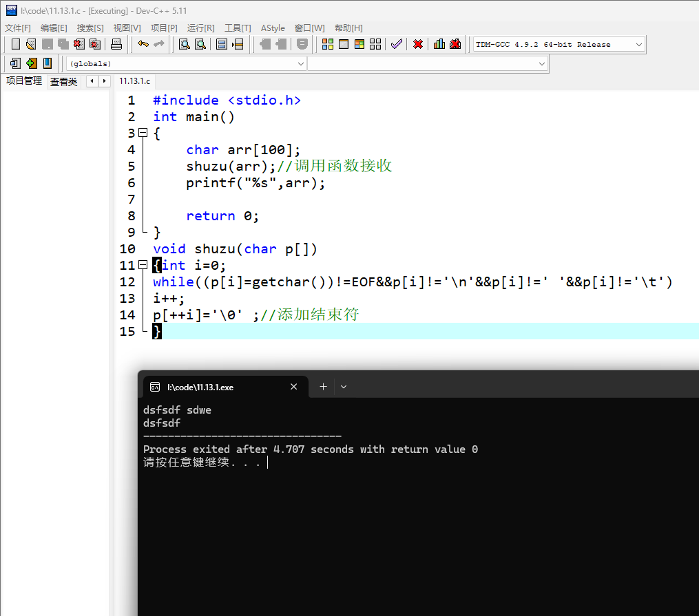The width and height of the screenshot is (699, 616).
Task: Stop execution with the red X icon
Action: click(418, 44)
